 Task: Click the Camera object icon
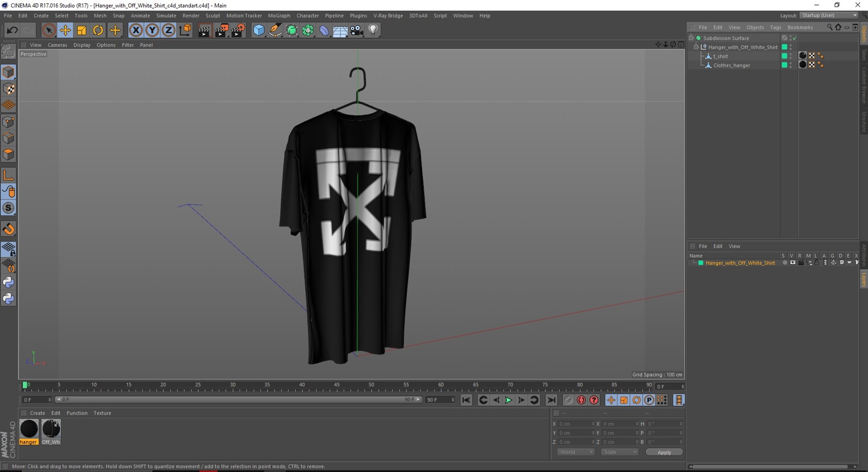pyautogui.click(x=357, y=30)
